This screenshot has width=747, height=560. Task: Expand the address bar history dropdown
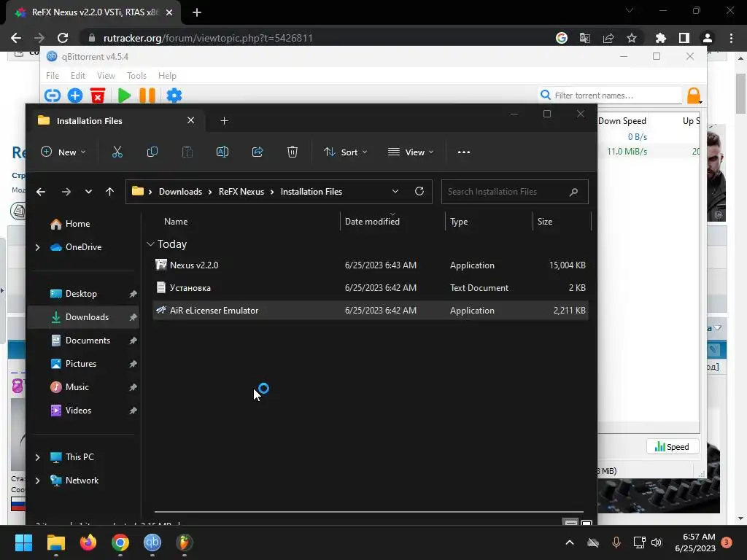(395, 191)
